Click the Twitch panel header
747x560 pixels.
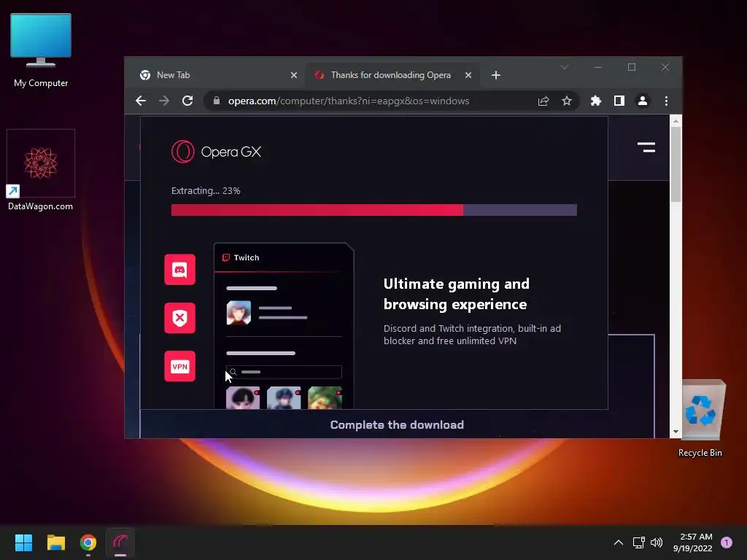[284, 257]
